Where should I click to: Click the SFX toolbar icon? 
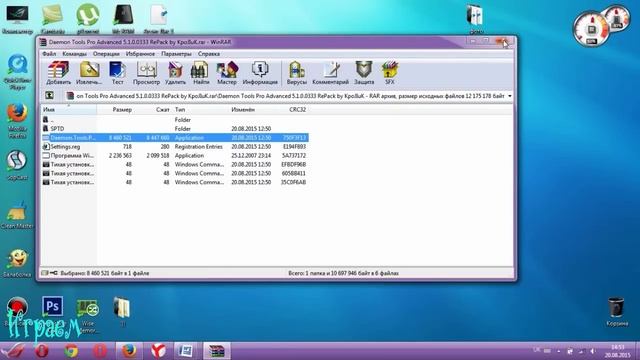(390, 73)
